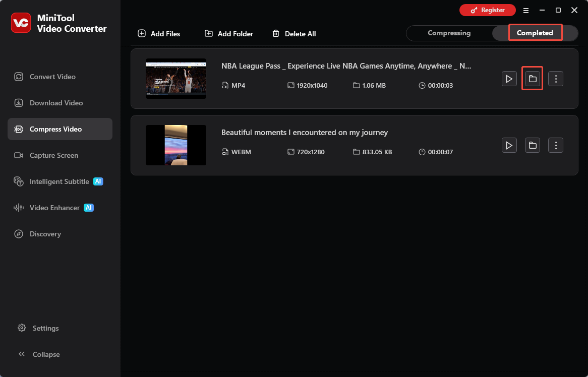The width and height of the screenshot is (588, 377).
Task: Open more options for Beautiful moments video
Action: [x=556, y=145]
